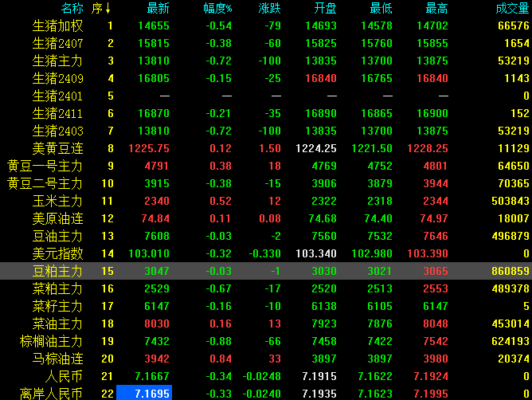Click volume 624193 of 棕榈油主力
The width and height of the screenshot is (532, 400).
510,341
